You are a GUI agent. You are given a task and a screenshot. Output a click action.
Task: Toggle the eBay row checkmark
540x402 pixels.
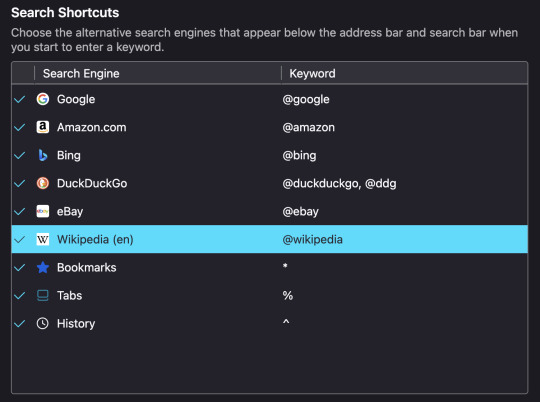pyautogui.click(x=20, y=211)
